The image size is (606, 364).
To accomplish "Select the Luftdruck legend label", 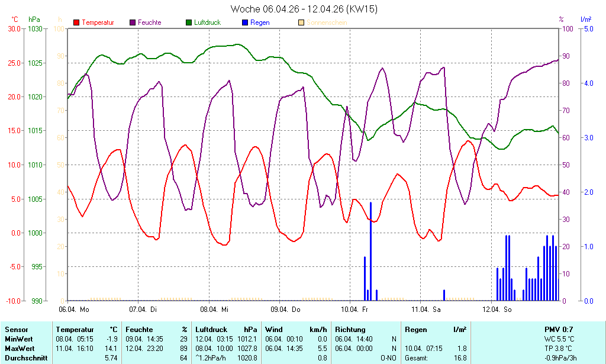I will pyautogui.click(x=211, y=22).
